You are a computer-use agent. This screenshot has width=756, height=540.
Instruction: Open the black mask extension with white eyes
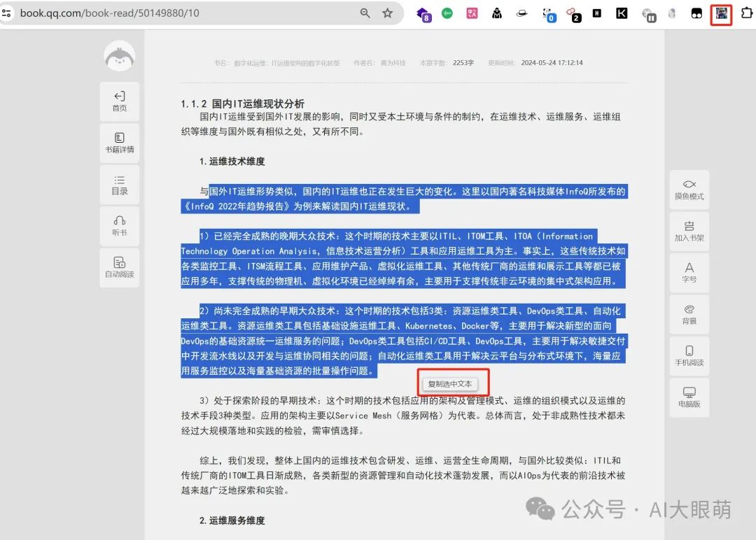(696, 13)
